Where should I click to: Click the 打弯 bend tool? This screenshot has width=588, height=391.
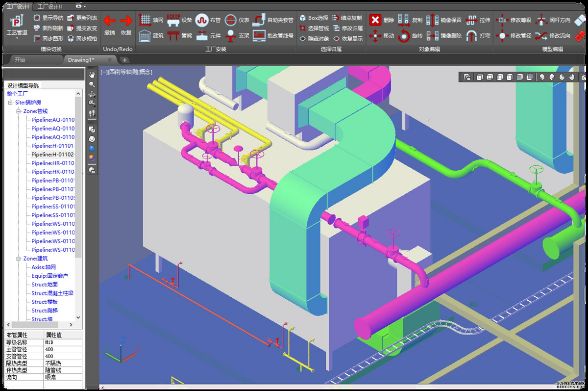(x=478, y=35)
